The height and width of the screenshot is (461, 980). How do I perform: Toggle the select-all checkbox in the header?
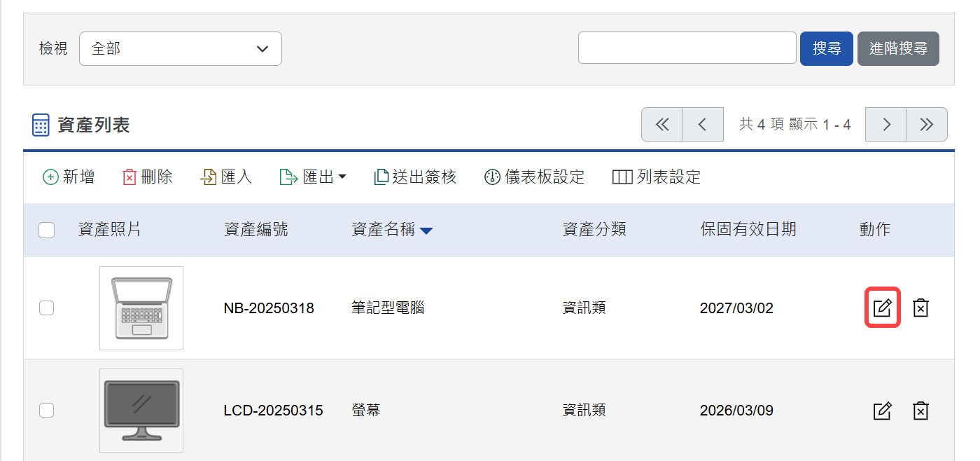[x=46, y=230]
